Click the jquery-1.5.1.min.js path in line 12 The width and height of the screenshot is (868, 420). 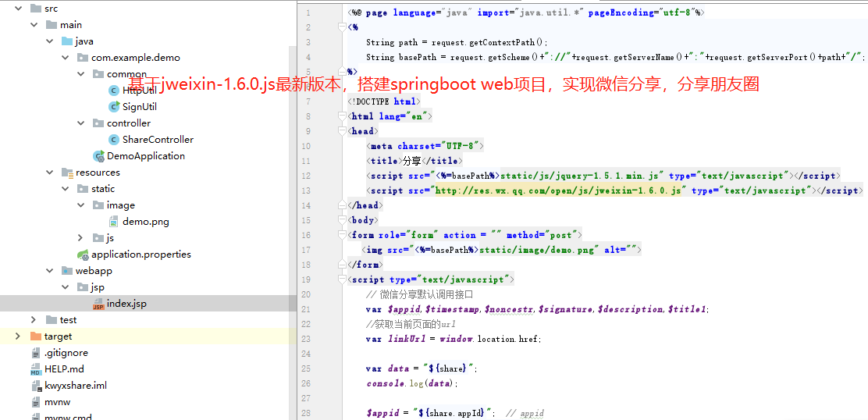pyautogui.click(x=579, y=176)
